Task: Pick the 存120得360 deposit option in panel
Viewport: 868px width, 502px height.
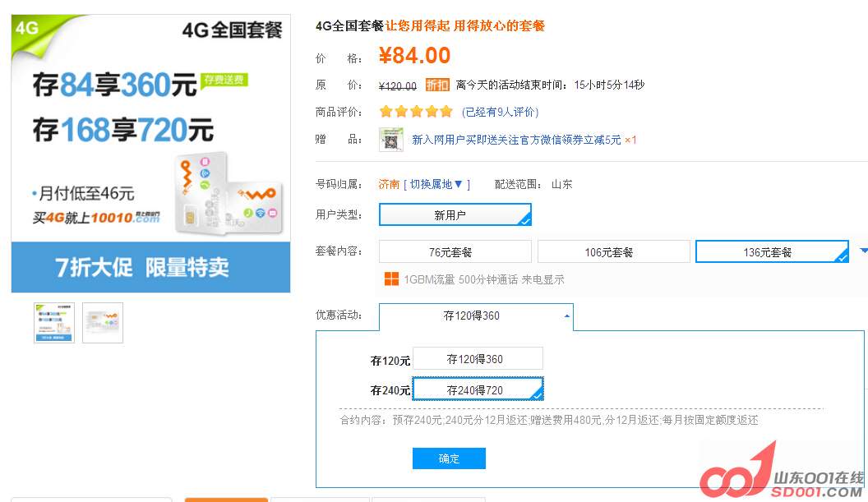Action: pos(477,359)
